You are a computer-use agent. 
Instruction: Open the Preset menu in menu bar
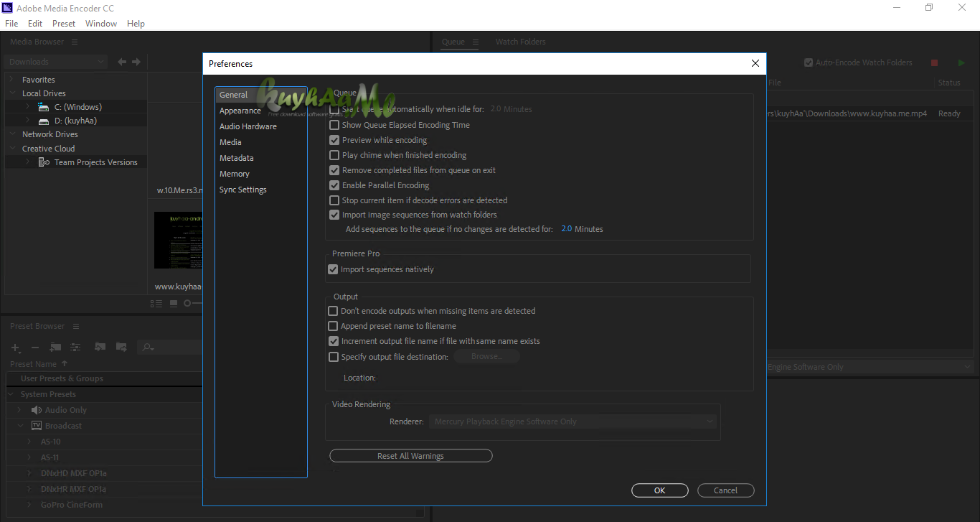click(x=64, y=23)
